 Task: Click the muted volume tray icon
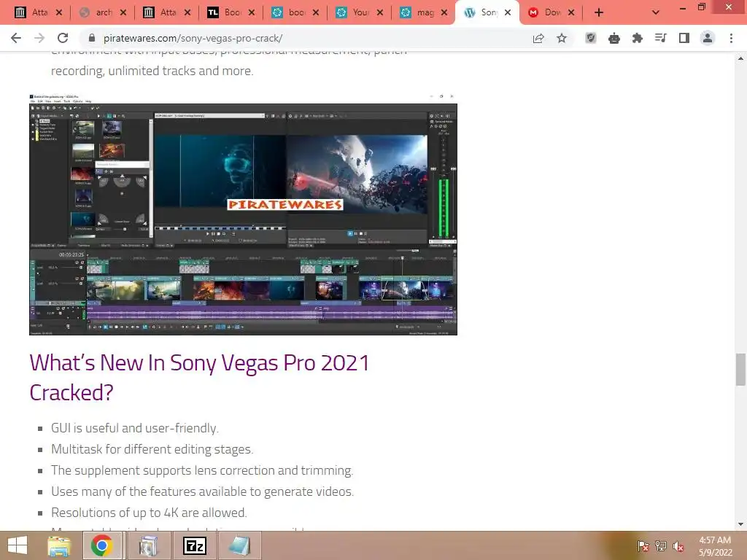[x=678, y=546]
